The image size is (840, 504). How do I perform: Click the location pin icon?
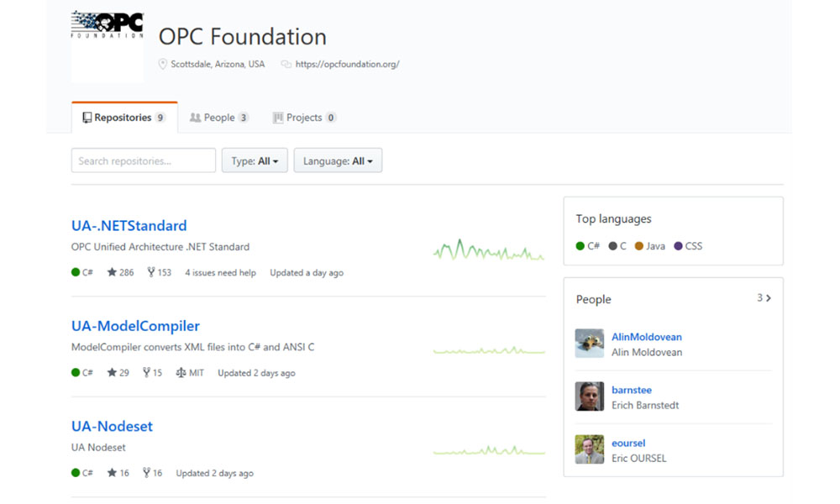162,65
